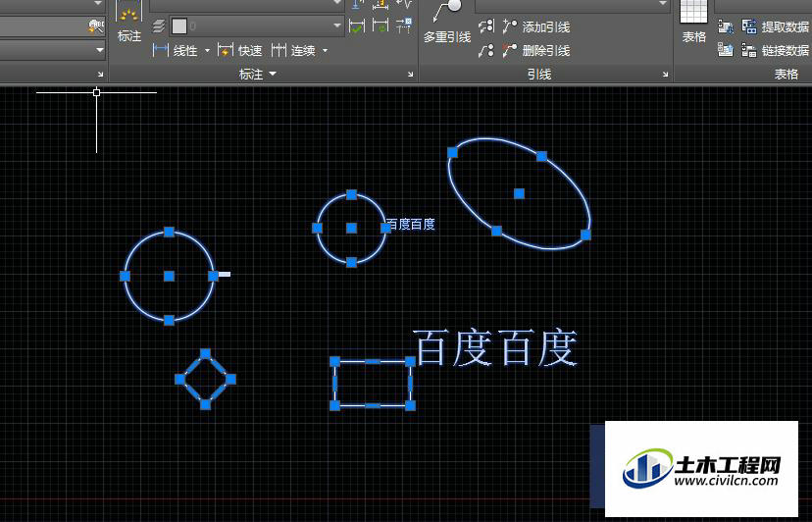Click the dimension layer stack icon
The image size is (812, 522).
pos(159,26)
